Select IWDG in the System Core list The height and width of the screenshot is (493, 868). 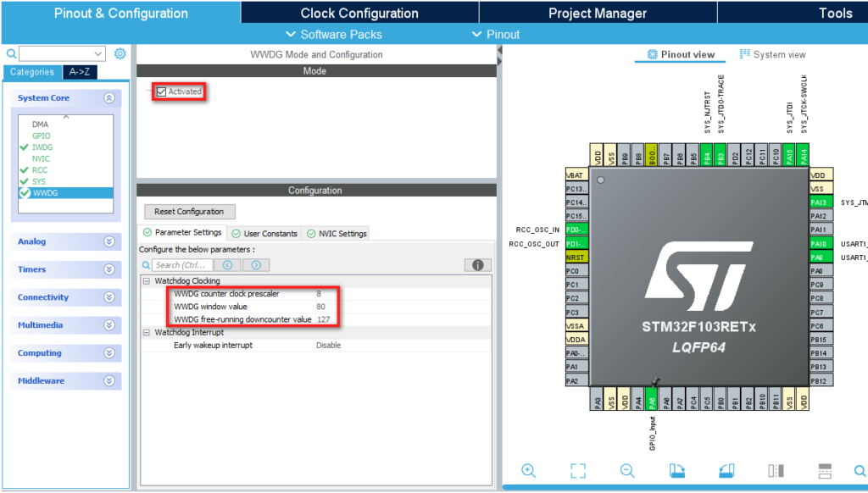coord(42,147)
